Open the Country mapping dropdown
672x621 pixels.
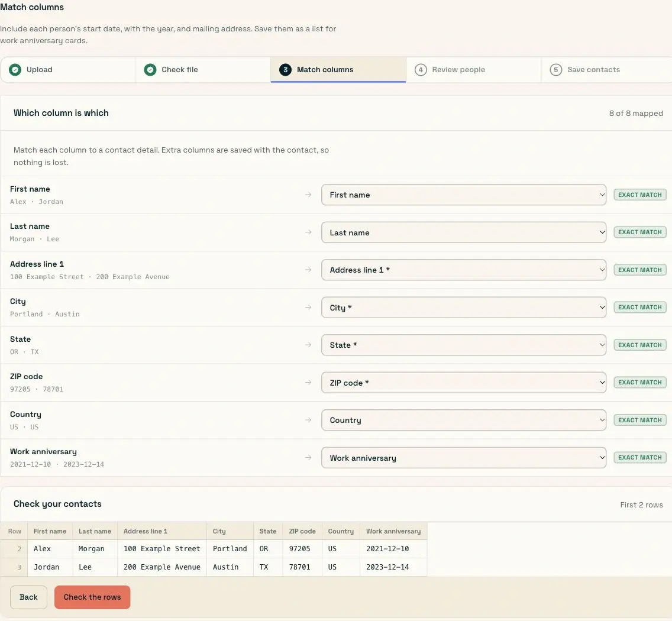[x=464, y=420]
